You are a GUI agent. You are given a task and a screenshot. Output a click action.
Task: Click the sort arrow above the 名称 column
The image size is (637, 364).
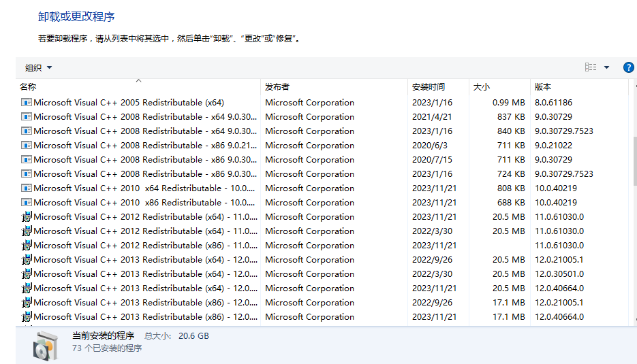138,80
